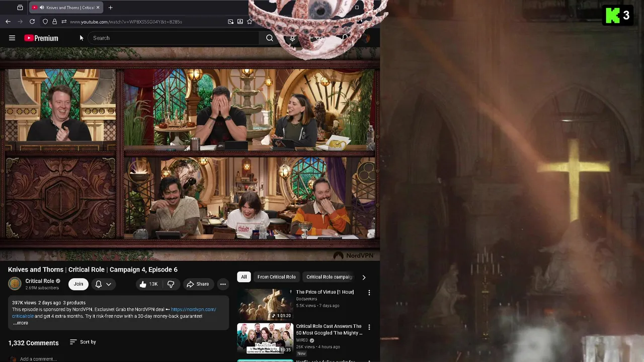Go back with browser back arrow
This screenshot has width=644, height=362.
pos(8,22)
